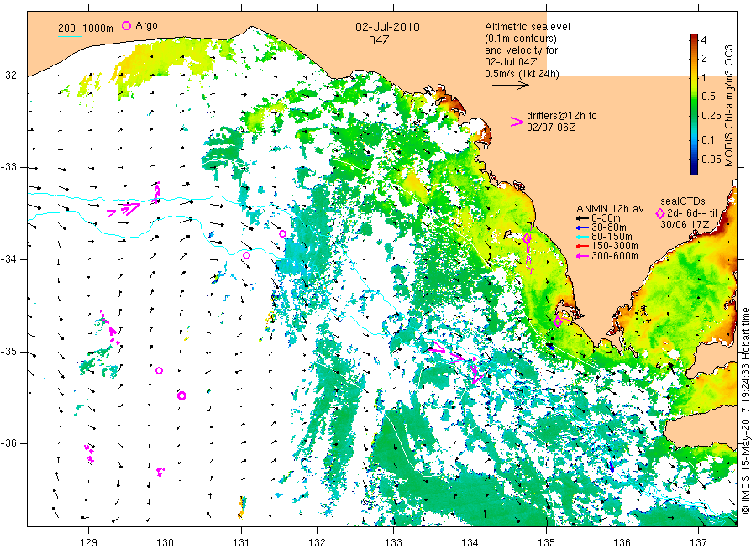Click the '0.5m/s (1kt 24h)' label
Screen dimensions: 756x554
pos(522,74)
